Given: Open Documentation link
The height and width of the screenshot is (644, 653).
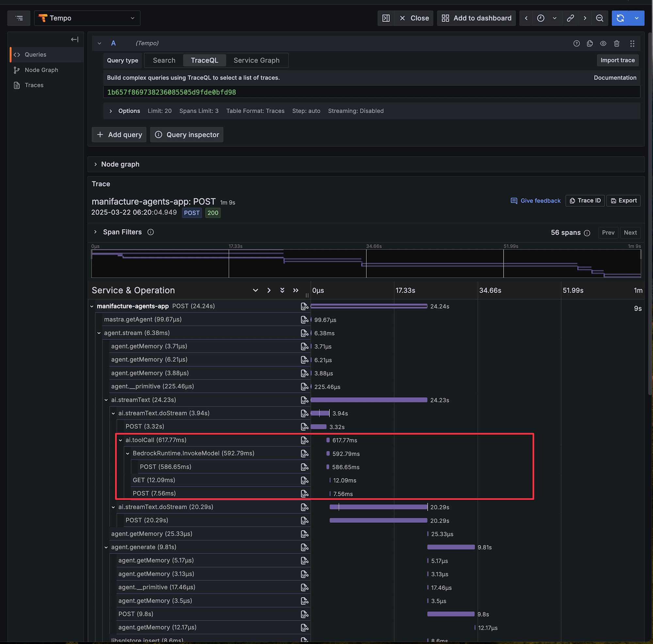Looking at the screenshot, I should pyautogui.click(x=615, y=78).
